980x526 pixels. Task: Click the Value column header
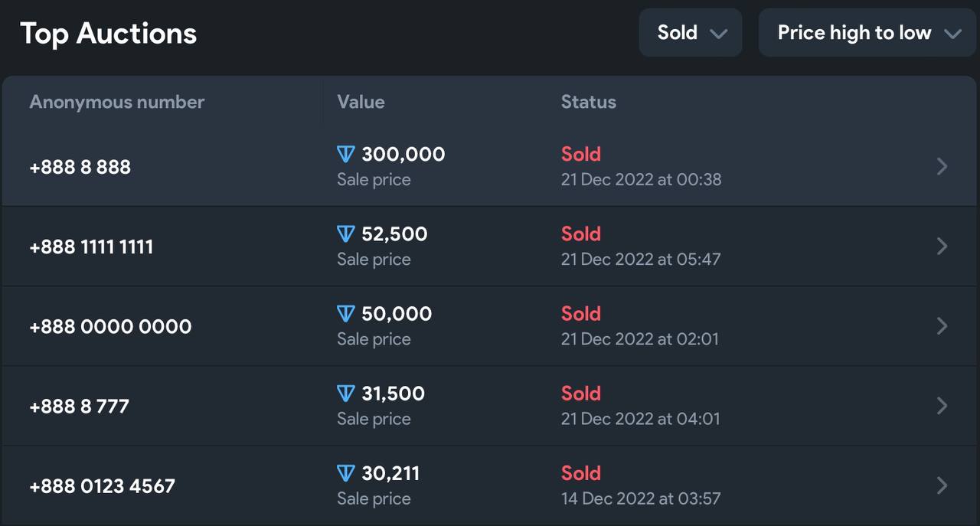click(361, 102)
